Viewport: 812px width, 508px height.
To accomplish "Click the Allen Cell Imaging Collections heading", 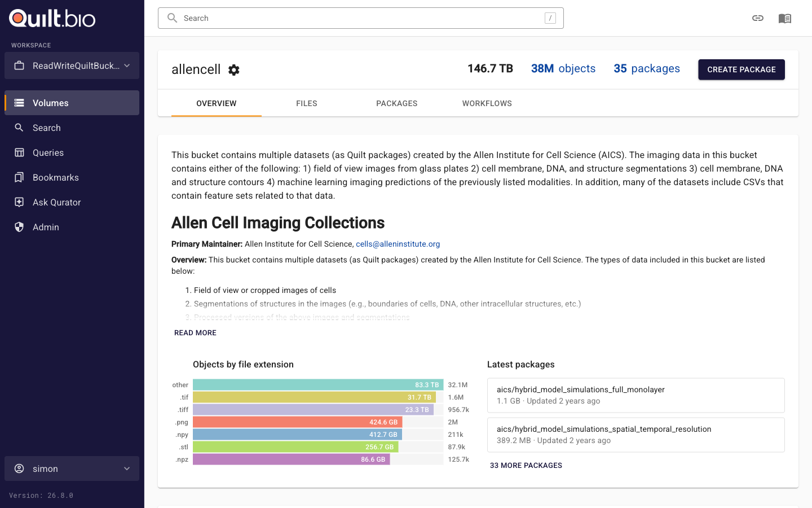I will point(278,223).
